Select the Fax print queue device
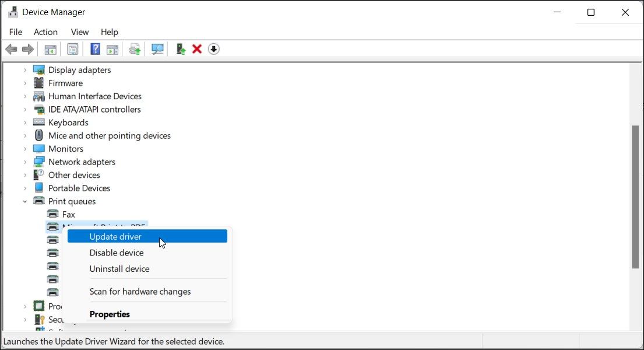Viewport: 644px width, 350px height. (68, 214)
